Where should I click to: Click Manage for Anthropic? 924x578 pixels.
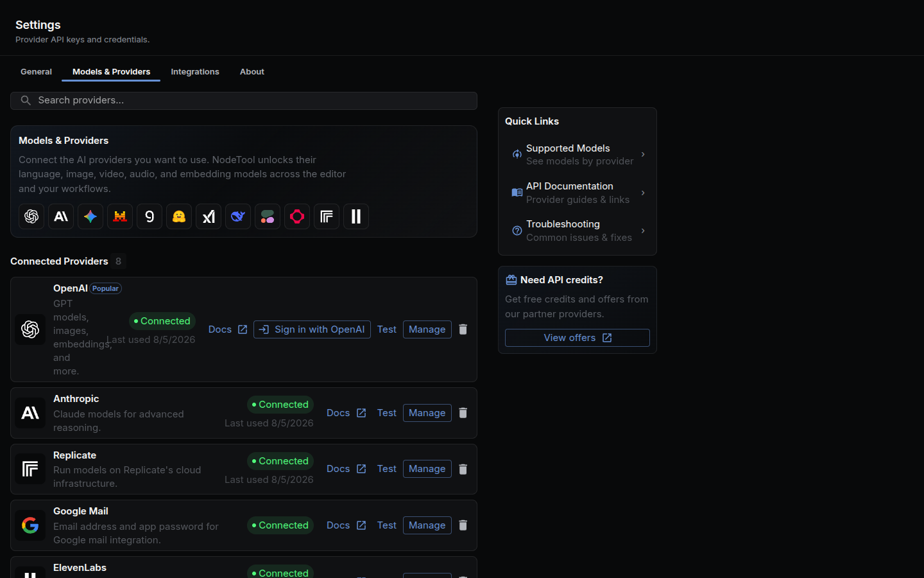tap(427, 413)
